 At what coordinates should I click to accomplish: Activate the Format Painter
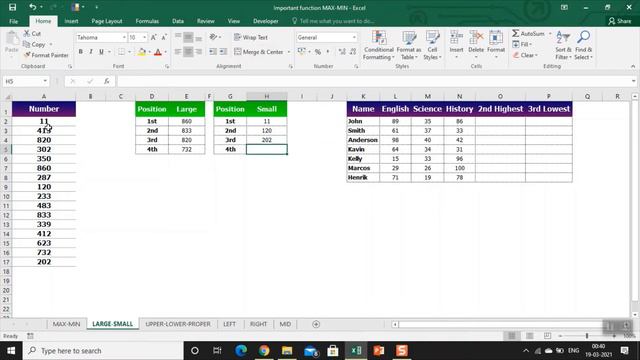pyautogui.click(x=45, y=55)
